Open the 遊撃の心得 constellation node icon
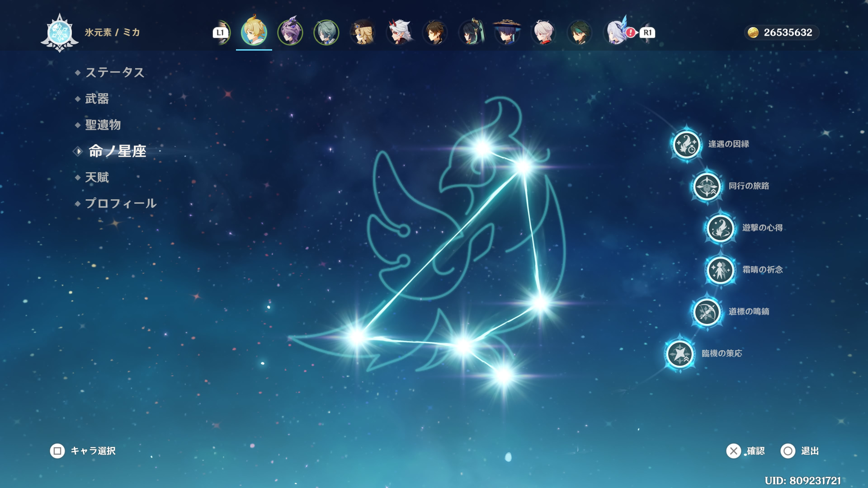868x488 pixels. click(x=720, y=228)
